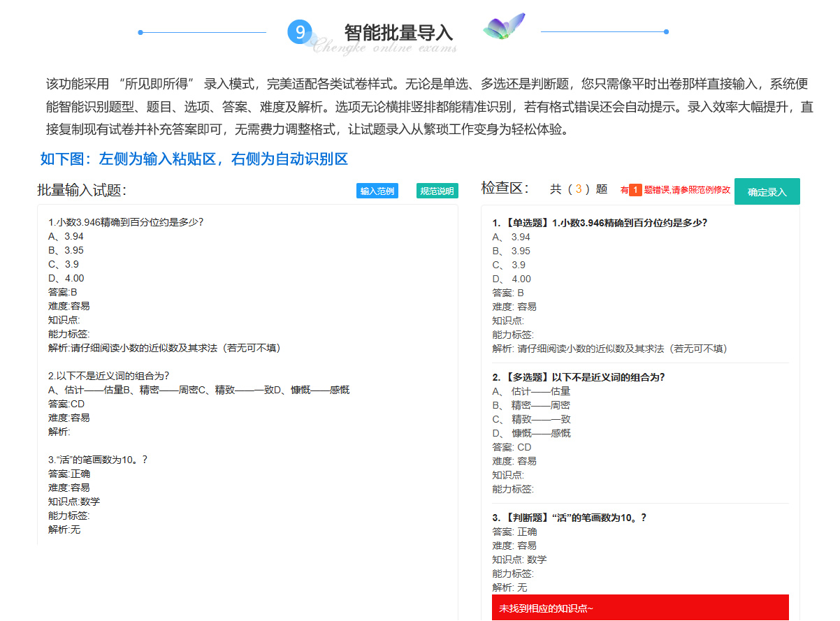
Task: Click the 智能批量导入 section heading
Action: [398, 32]
